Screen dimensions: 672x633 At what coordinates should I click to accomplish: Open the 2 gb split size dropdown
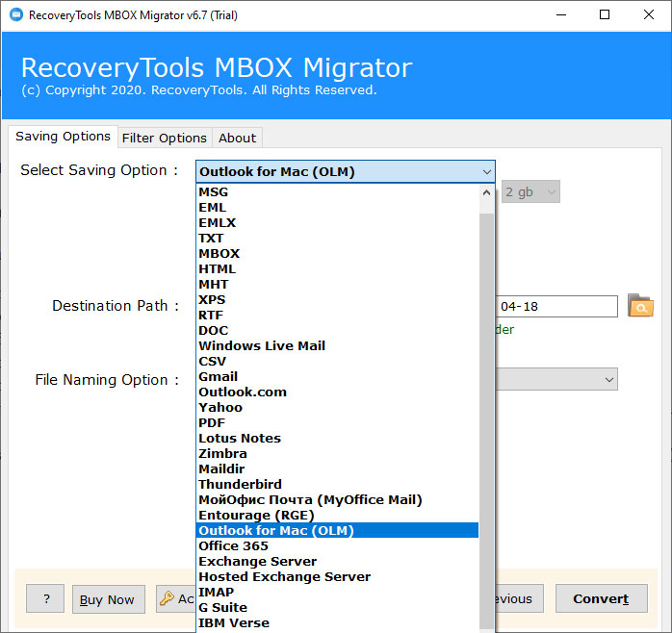click(530, 191)
